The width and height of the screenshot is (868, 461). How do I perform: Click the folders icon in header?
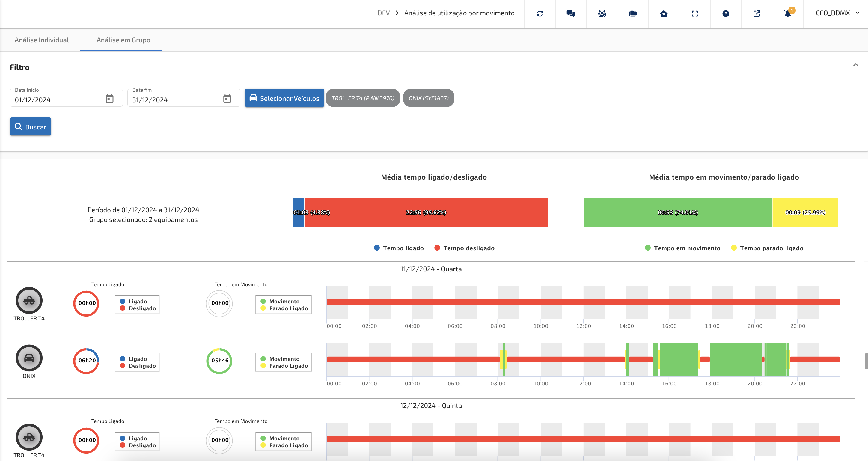(x=633, y=13)
